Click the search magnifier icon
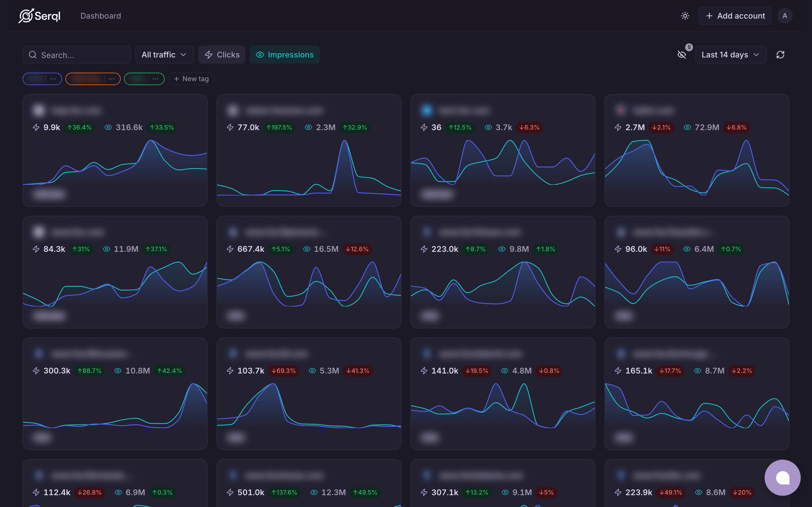812x507 pixels. click(32, 55)
